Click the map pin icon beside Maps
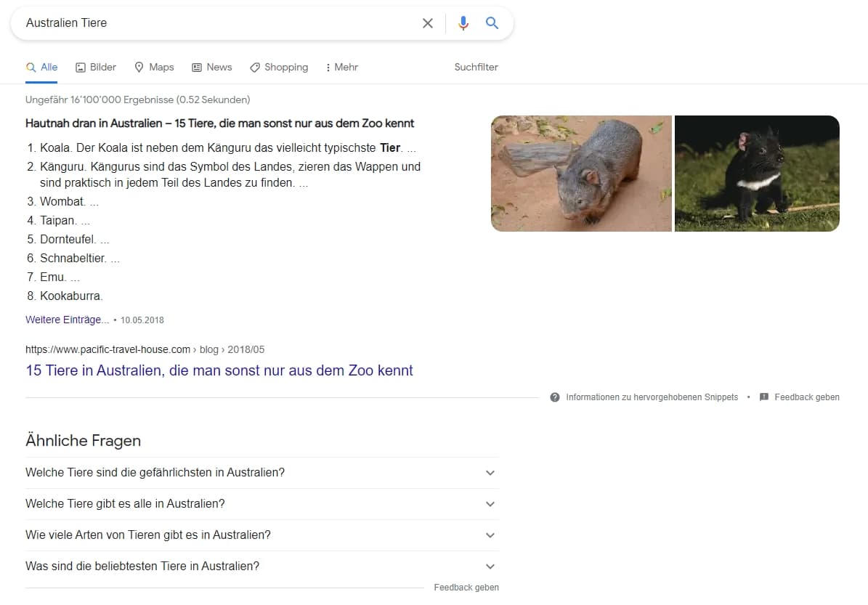 [137, 67]
